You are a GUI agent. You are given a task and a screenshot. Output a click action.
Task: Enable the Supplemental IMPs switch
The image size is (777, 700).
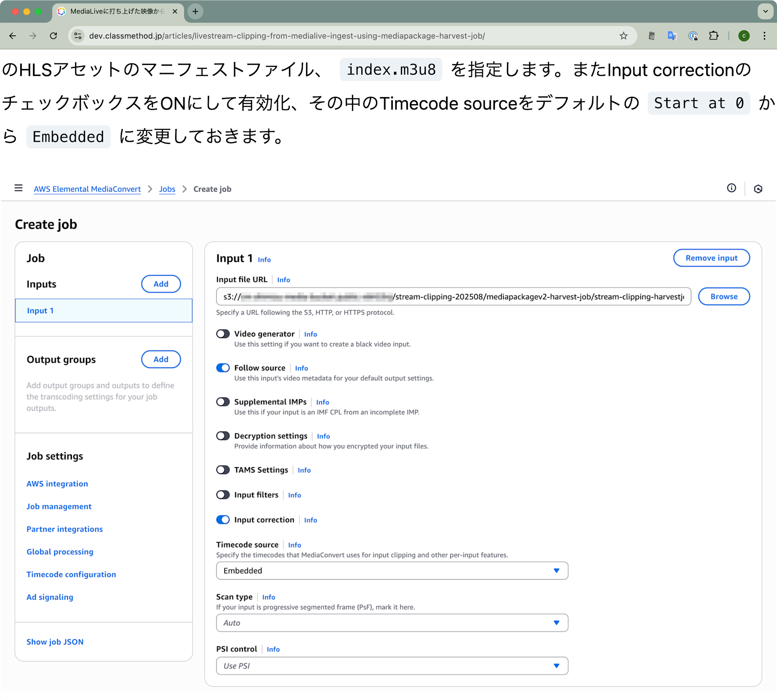pos(223,401)
